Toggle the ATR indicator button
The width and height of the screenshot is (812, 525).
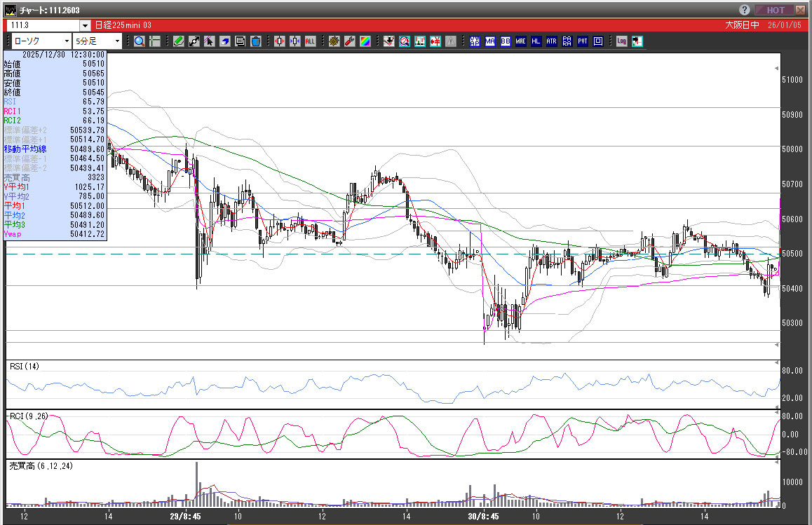(x=551, y=41)
